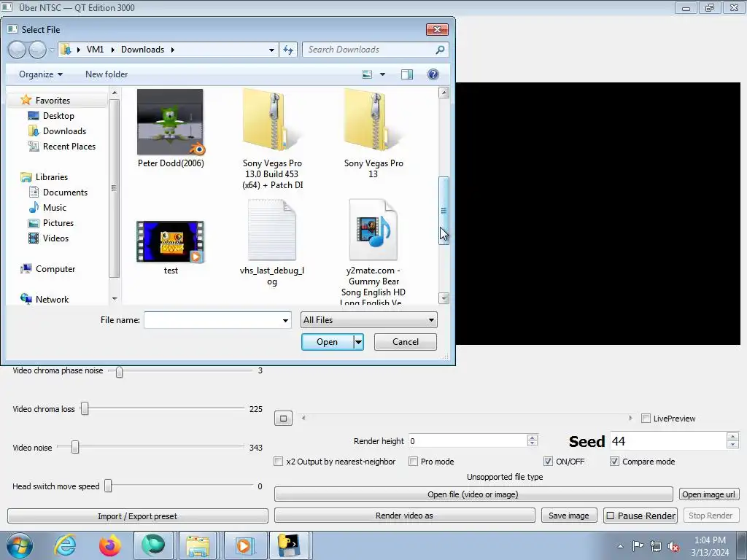Open the Pictures library

click(x=58, y=223)
